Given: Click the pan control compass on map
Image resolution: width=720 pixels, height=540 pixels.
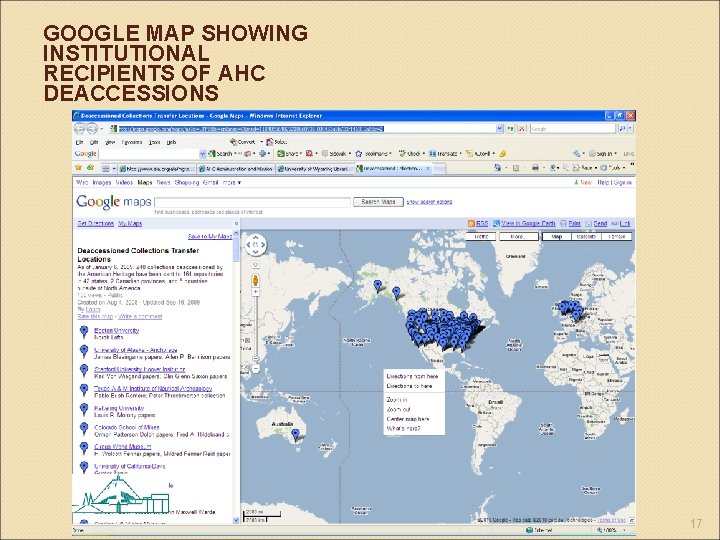Looking at the screenshot, I should pyautogui.click(x=256, y=245).
